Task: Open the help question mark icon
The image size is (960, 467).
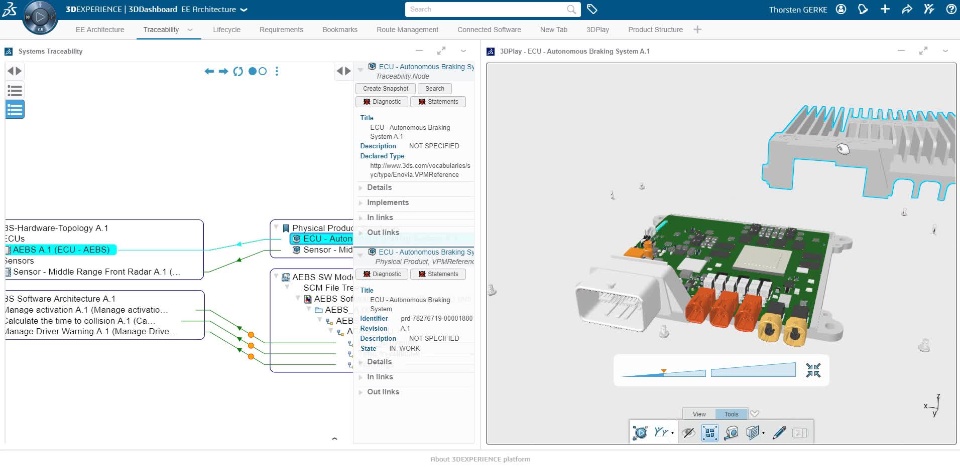Action: click(951, 9)
